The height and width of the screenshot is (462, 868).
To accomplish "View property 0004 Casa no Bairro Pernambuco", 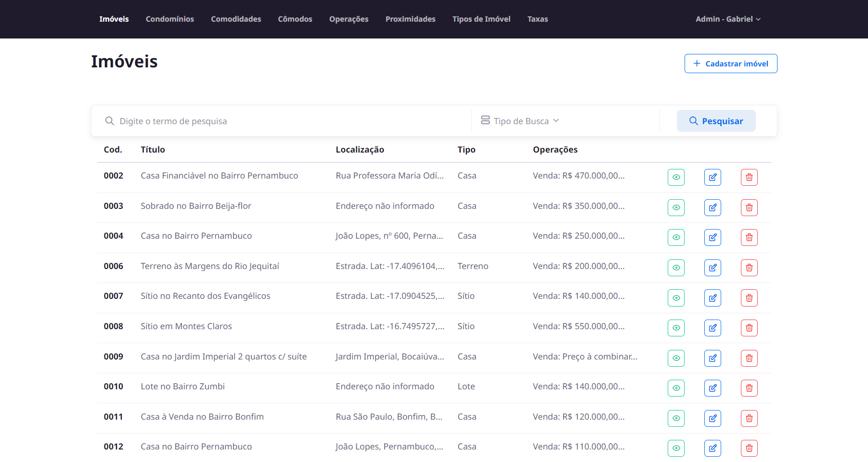I will pyautogui.click(x=676, y=237).
